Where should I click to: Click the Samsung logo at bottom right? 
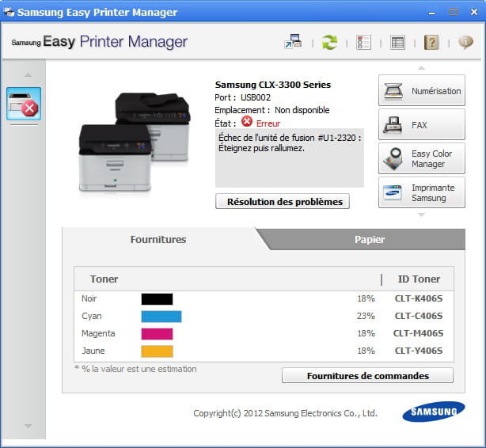click(x=434, y=412)
